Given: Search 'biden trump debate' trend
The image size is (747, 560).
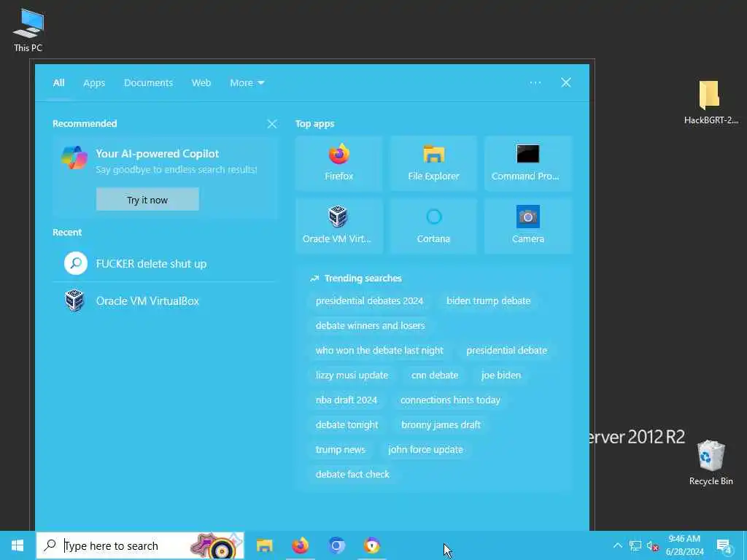Looking at the screenshot, I should [488, 301].
